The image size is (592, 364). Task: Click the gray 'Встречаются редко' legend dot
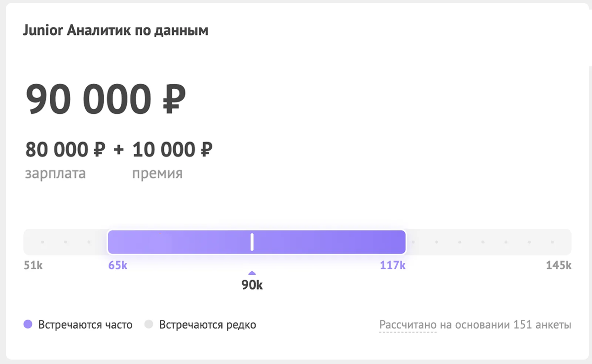[x=148, y=325]
